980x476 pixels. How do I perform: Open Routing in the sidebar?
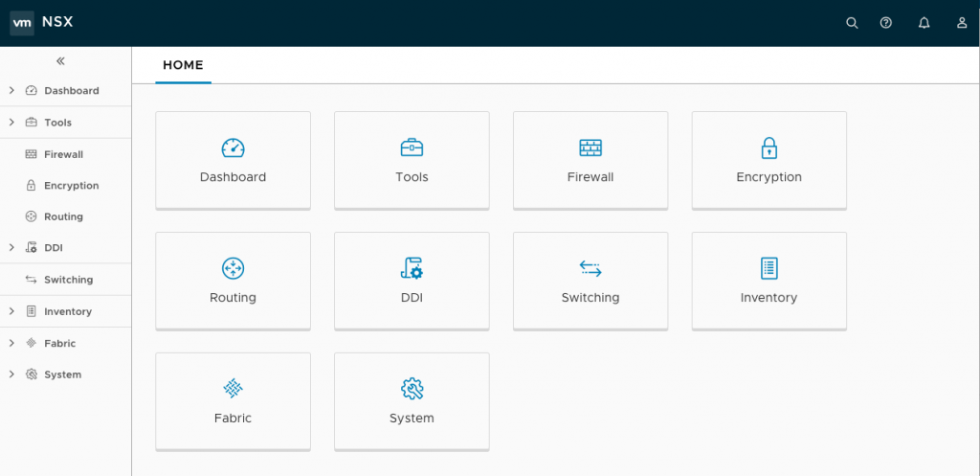(63, 217)
